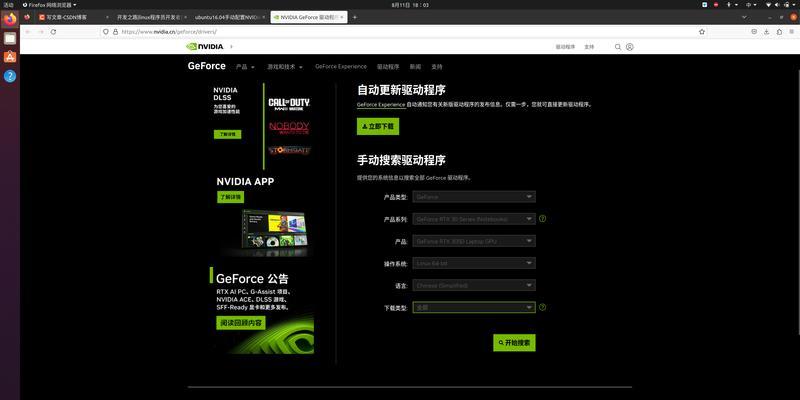Click the Call of Duty banner
Viewport: 800px width, 400px height.
[289, 104]
